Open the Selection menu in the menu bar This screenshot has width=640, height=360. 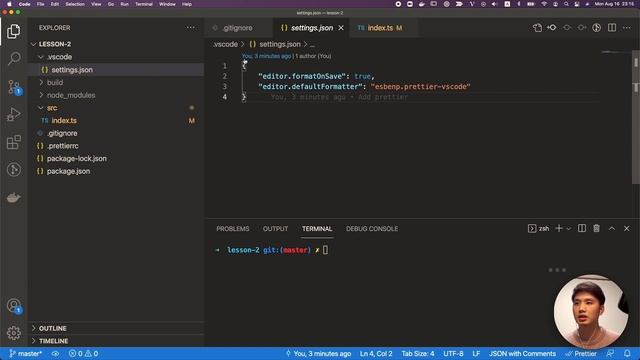coord(75,4)
